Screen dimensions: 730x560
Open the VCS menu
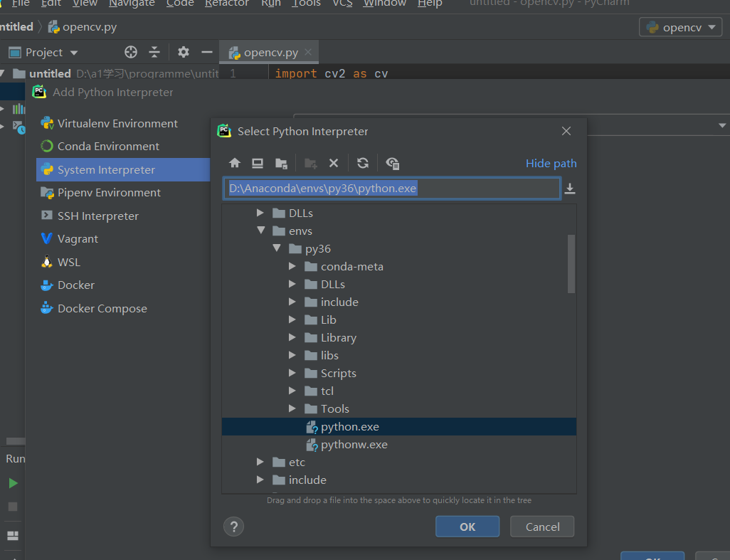coord(342,4)
